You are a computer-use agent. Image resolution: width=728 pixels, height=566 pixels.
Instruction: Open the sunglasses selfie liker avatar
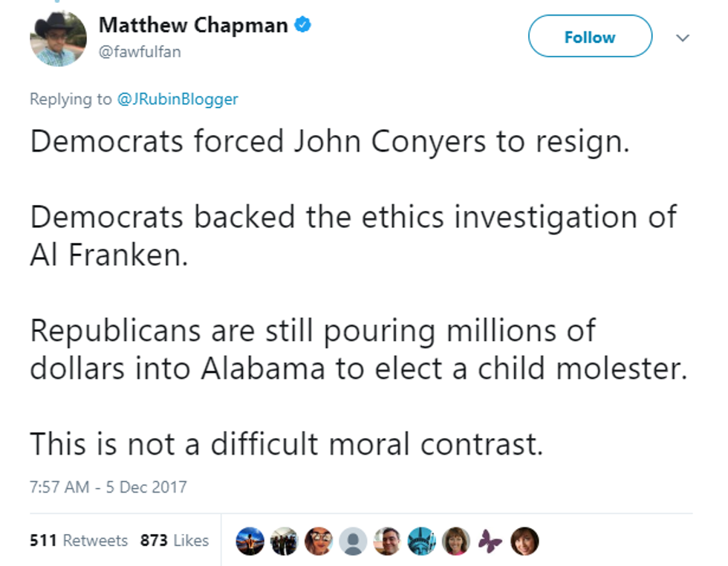[x=318, y=541]
